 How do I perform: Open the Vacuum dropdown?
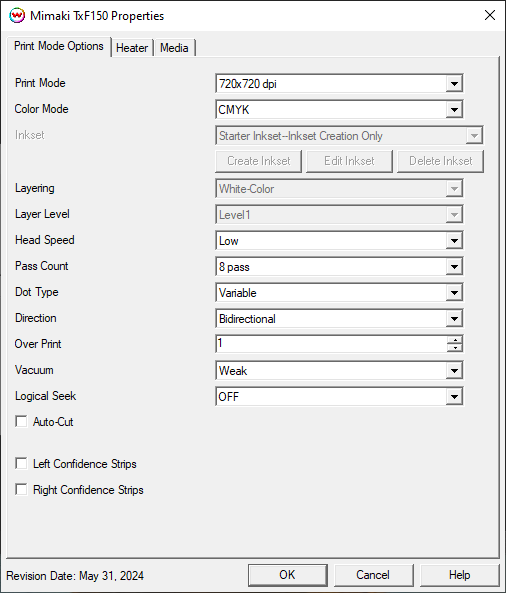click(x=339, y=370)
